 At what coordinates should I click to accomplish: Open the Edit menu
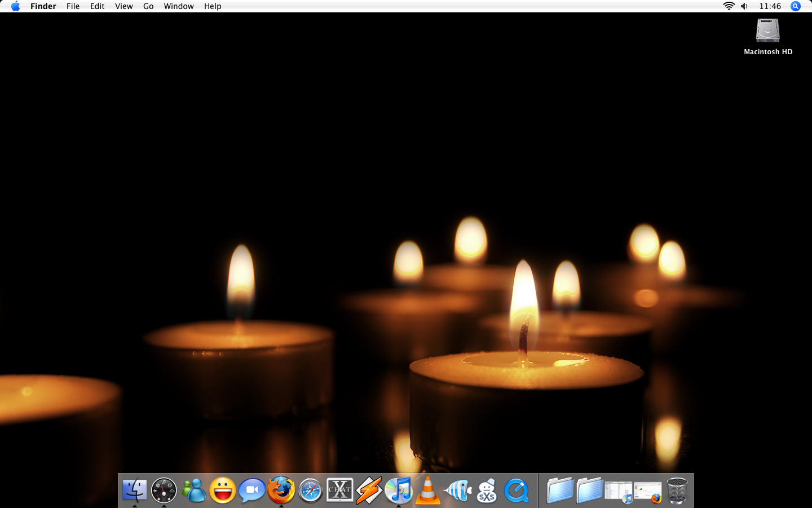97,6
